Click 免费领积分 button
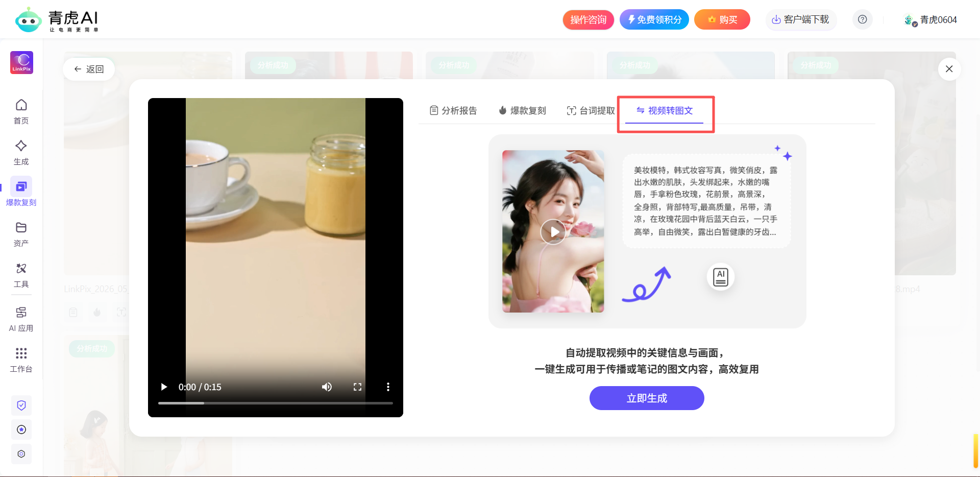 coord(654,19)
